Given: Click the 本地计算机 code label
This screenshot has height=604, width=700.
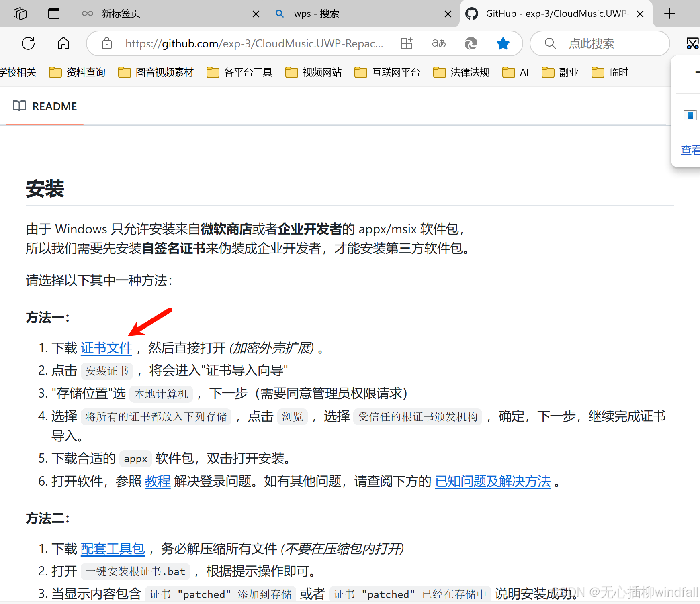Looking at the screenshot, I should pos(161,394).
